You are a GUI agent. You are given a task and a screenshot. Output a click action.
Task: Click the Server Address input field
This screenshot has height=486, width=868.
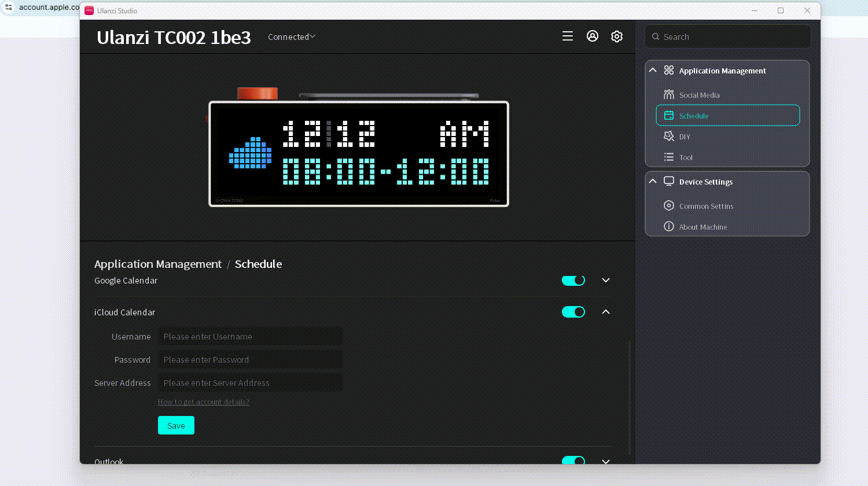tap(251, 382)
